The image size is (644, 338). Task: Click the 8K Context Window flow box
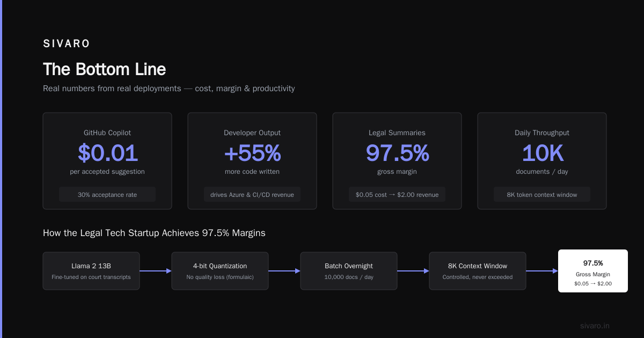[x=478, y=271]
